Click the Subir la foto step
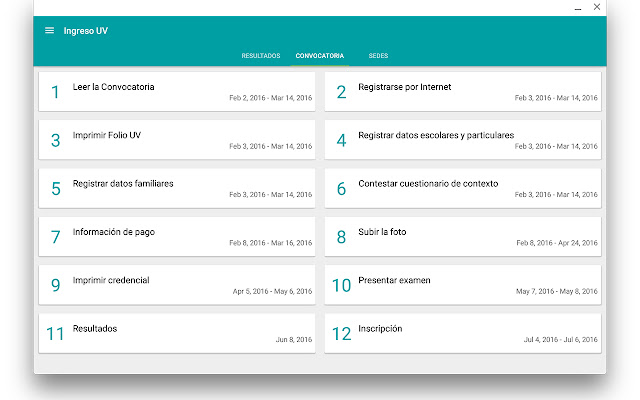This screenshot has width=640, height=400. pos(463,236)
